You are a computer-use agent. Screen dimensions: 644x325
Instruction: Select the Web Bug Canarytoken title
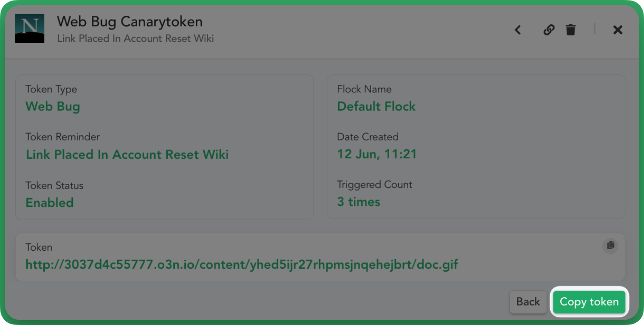pyautogui.click(x=130, y=21)
